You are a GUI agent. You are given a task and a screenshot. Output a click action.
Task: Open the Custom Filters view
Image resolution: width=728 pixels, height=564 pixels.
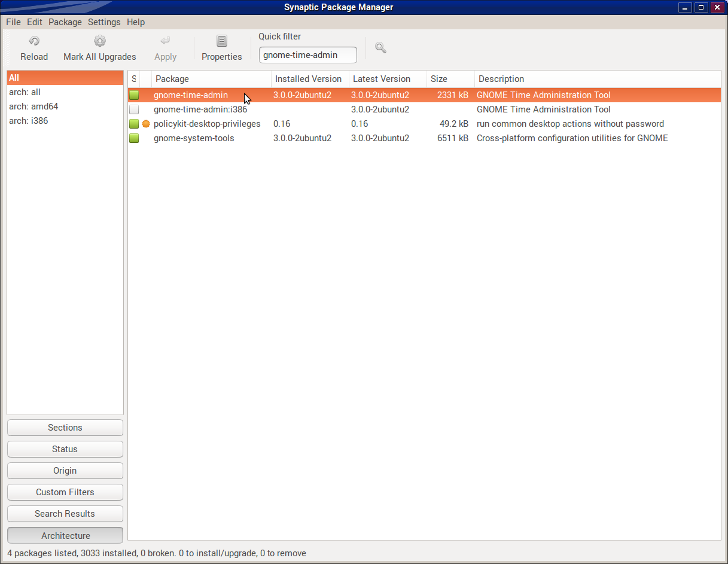[65, 492]
